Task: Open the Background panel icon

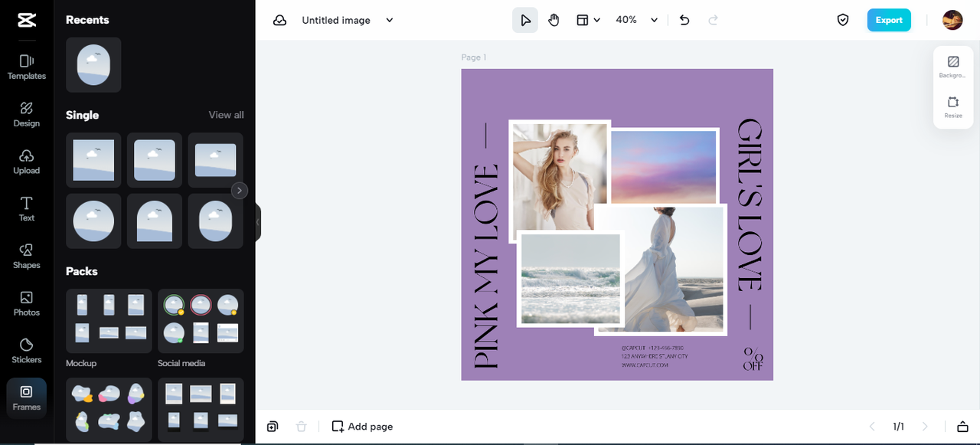Action: pyautogui.click(x=953, y=66)
